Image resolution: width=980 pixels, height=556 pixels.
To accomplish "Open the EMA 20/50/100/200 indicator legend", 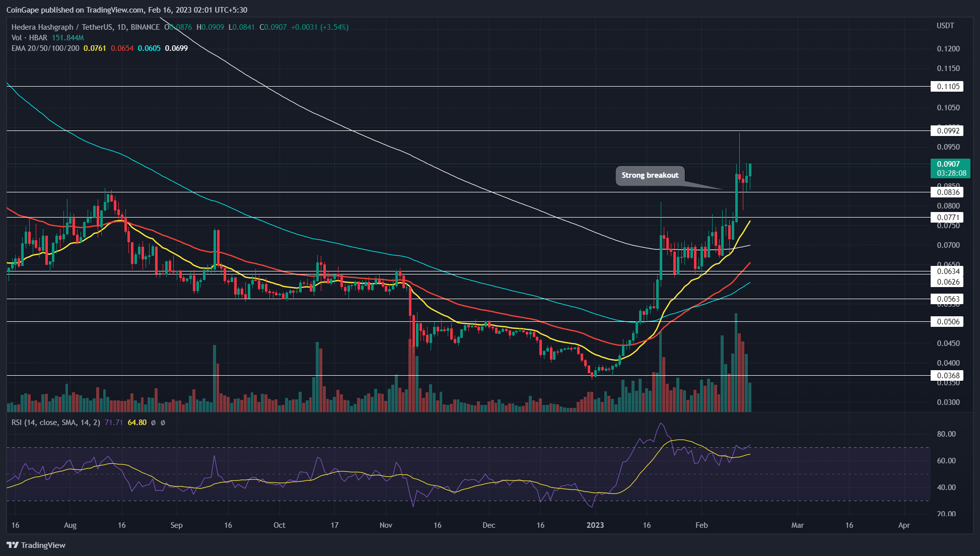I will (x=45, y=48).
